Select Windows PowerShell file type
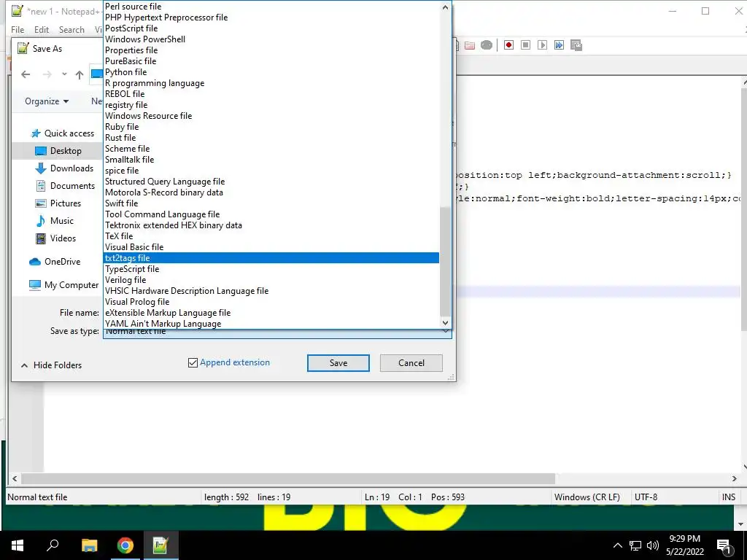 (x=271, y=39)
